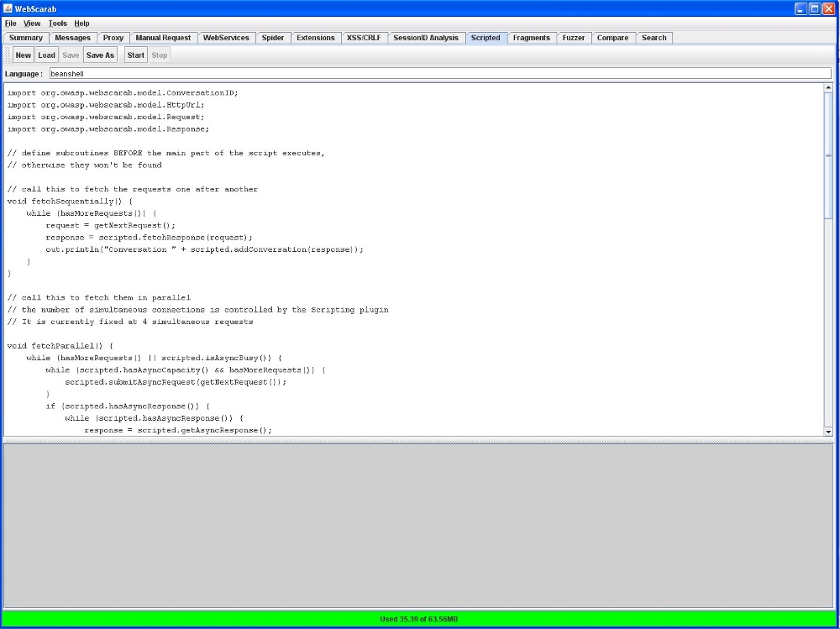This screenshot has width=840, height=629.
Task: Click the 'if (scripted.hasAsyncResponse()) {' line
Action: tap(128, 406)
